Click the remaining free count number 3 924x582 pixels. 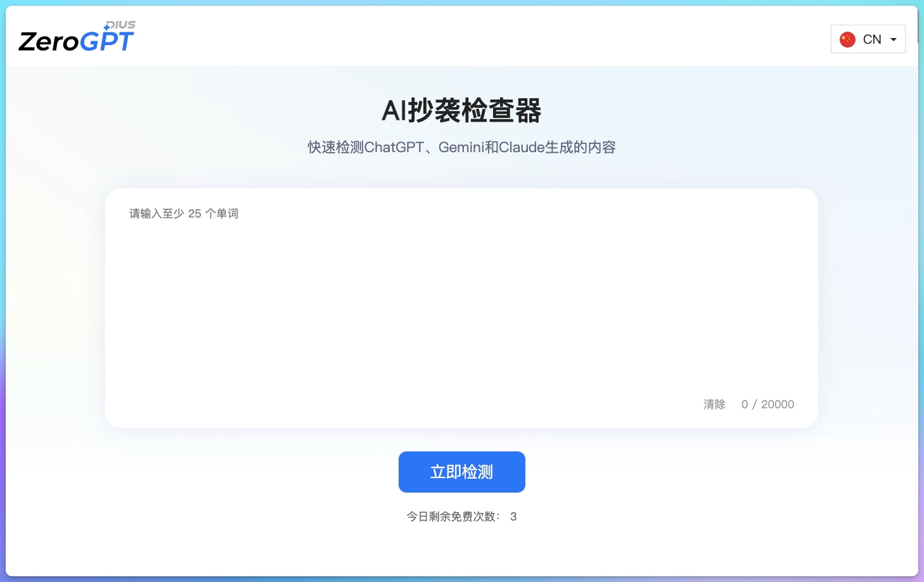(513, 517)
